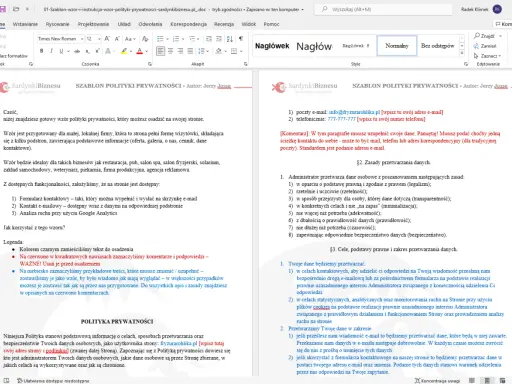Screen dimensions: 512x384
Task: Click the decrease font size icon
Action: (117, 39)
